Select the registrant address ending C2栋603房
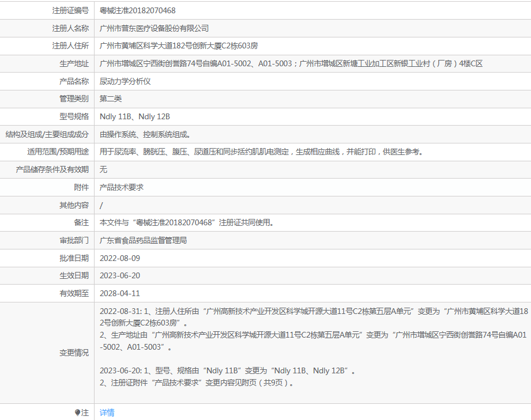 (179, 46)
